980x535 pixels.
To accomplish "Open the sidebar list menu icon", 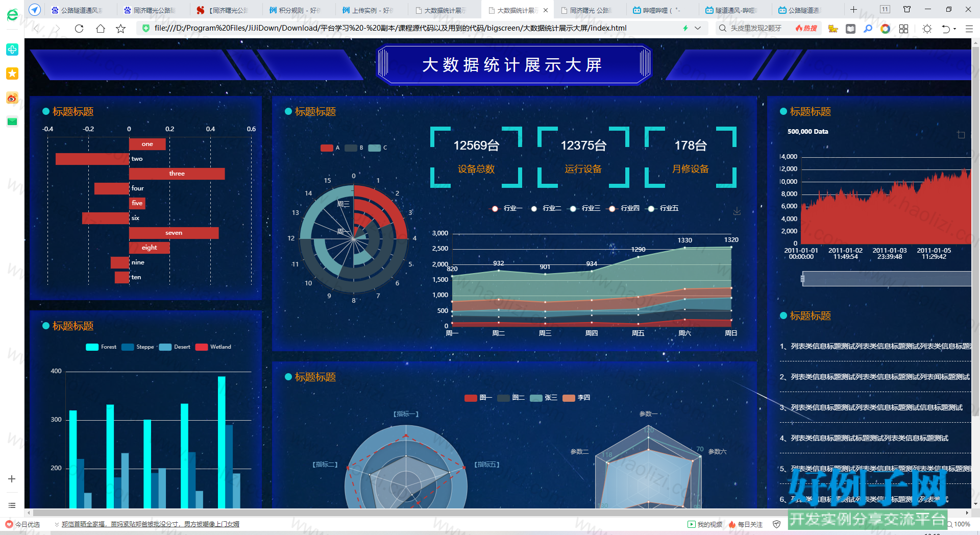I will tap(12, 505).
